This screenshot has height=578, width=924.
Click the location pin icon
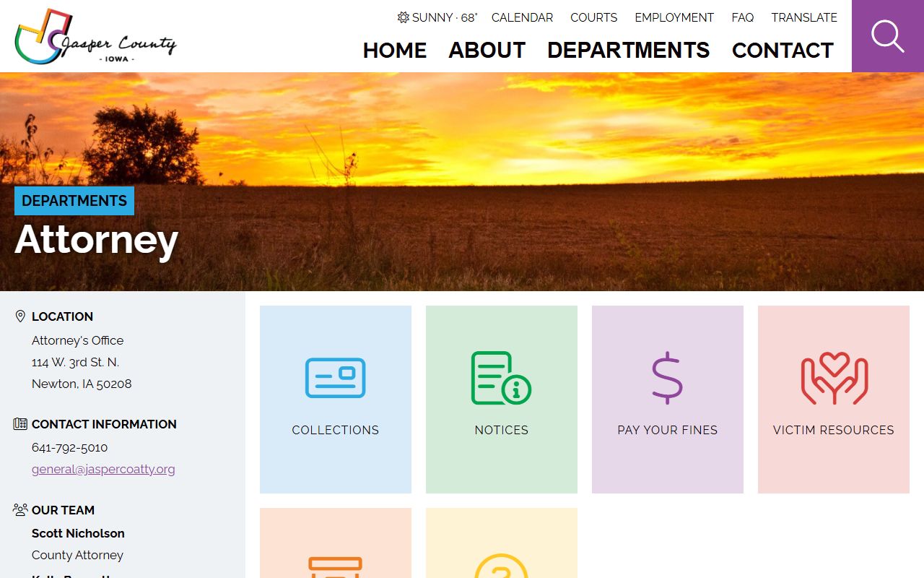tap(20, 316)
